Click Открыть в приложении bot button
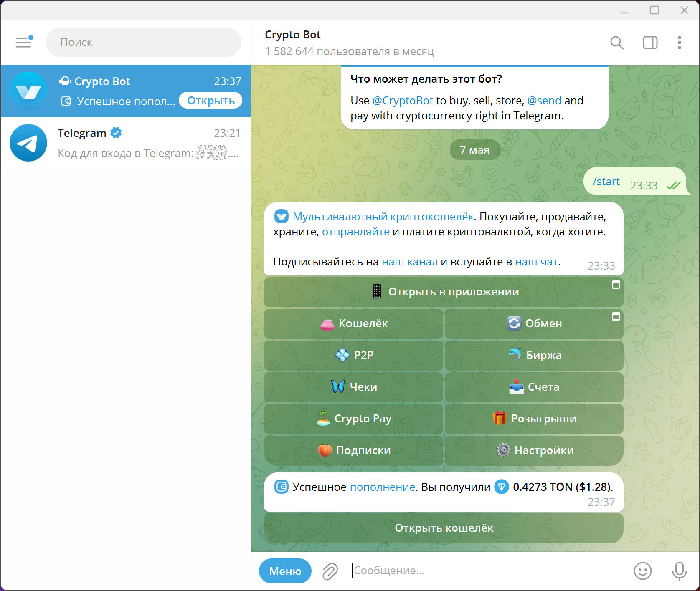 click(x=444, y=292)
